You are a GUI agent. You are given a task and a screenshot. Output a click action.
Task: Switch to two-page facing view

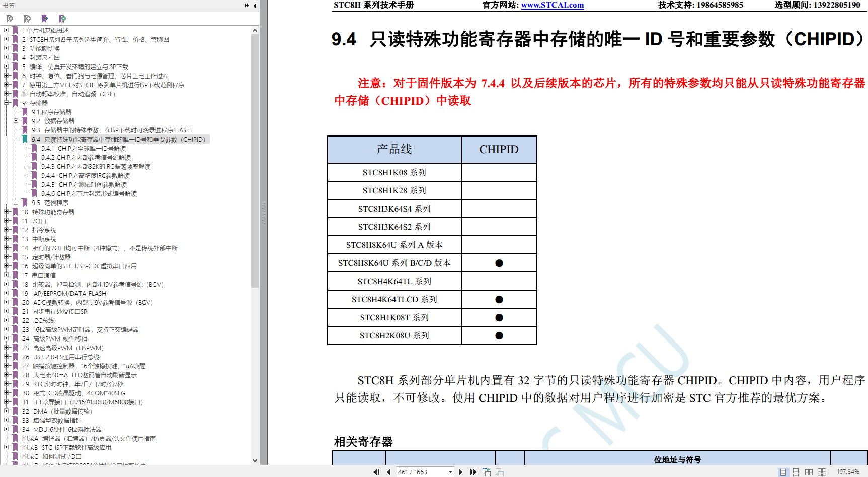click(809, 472)
